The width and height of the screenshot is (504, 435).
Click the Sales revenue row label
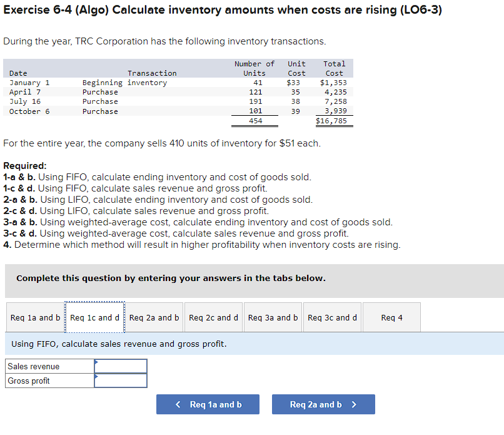coord(30,366)
